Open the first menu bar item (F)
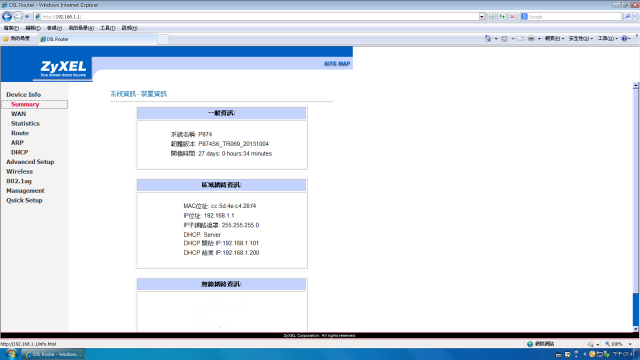 click(x=11, y=28)
